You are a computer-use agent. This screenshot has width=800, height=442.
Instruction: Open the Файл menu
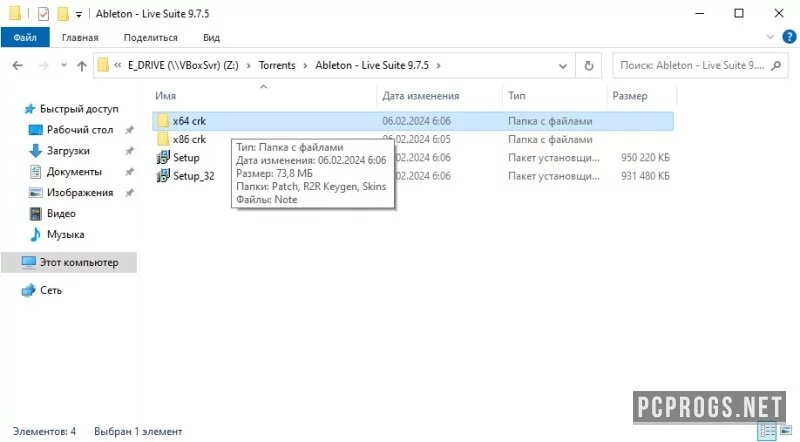coord(25,37)
